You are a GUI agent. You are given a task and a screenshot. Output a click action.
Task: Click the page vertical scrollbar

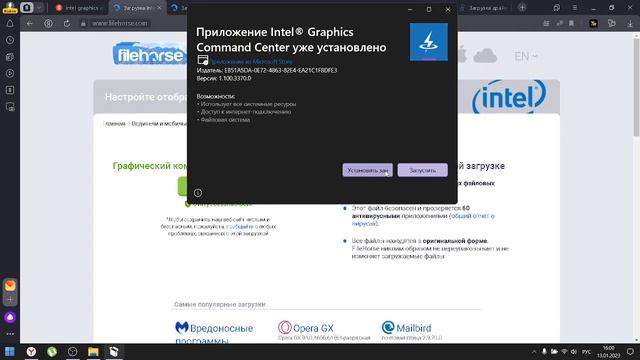[x=636, y=86]
